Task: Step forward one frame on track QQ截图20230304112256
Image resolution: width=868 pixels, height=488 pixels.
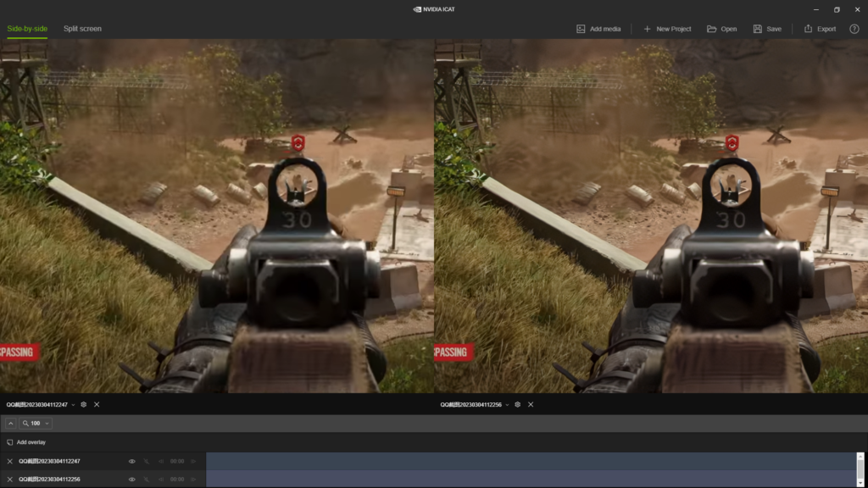Action: (193, 480)
